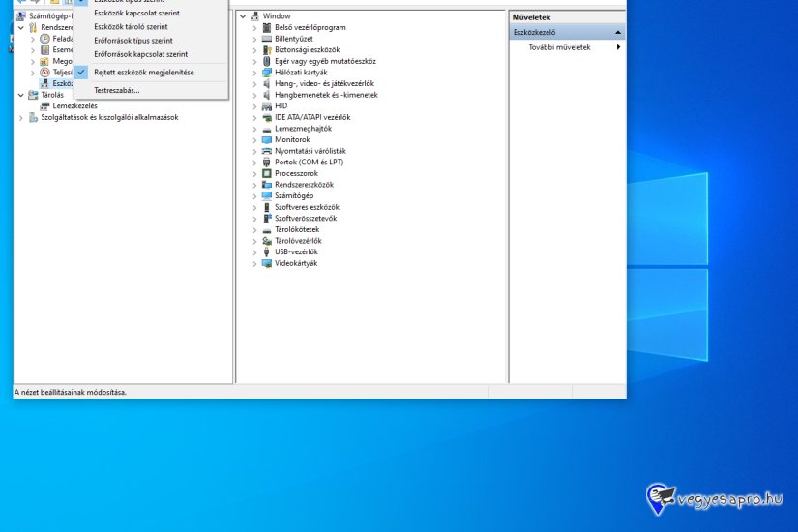Select the Lemezkezelés disk icon

(x=44, y=106)
